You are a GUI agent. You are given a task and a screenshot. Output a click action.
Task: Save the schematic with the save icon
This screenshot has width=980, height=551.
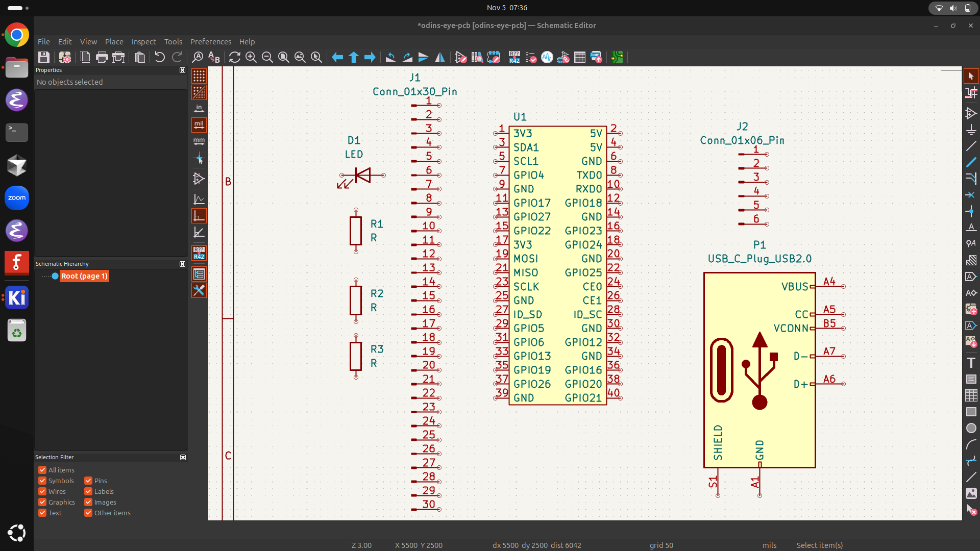click(44, 57)
